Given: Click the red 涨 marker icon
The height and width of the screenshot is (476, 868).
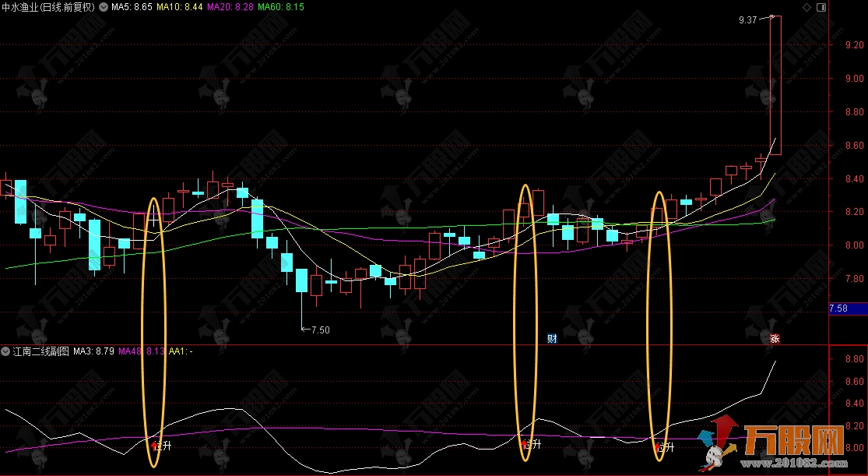Looking at the screenshot, I should [x=775, y=338].
